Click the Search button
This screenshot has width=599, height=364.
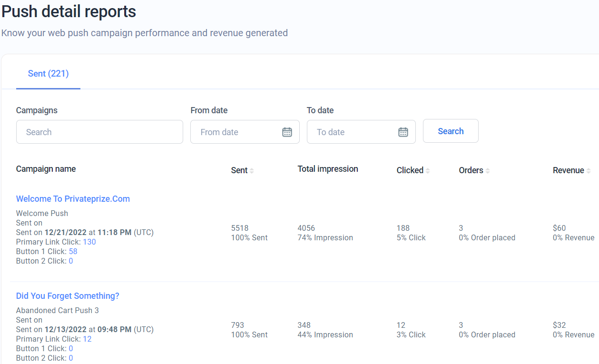point(451,131)
